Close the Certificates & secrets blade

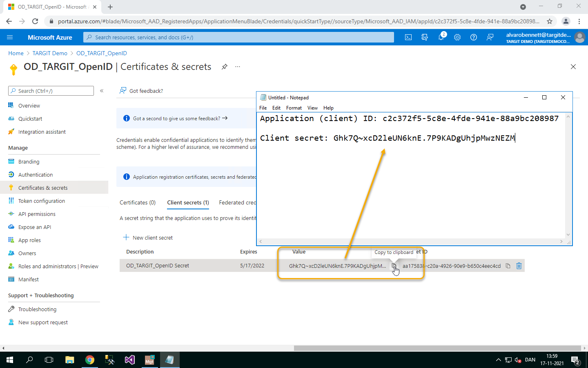pyautogui.click(x=573, y=67)
